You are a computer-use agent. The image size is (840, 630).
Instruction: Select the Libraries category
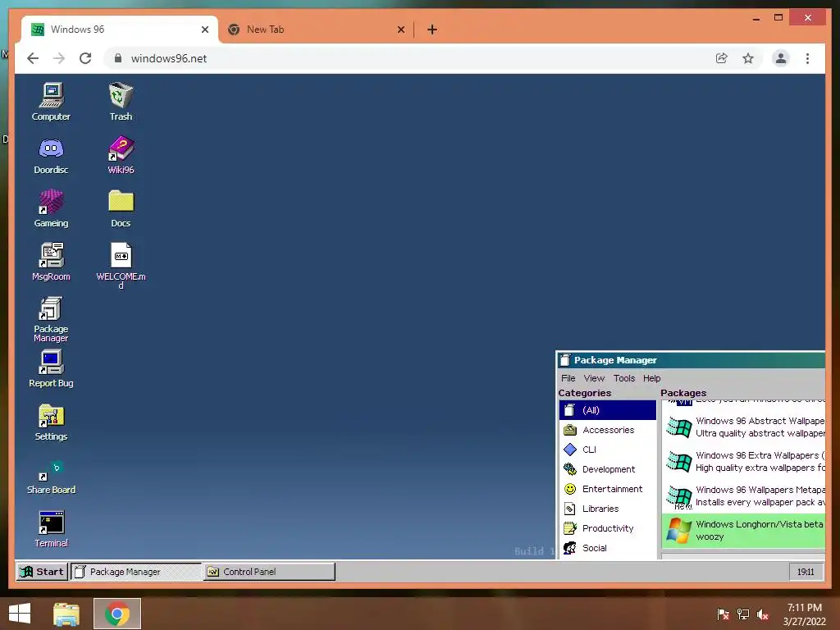click(608, 509)
